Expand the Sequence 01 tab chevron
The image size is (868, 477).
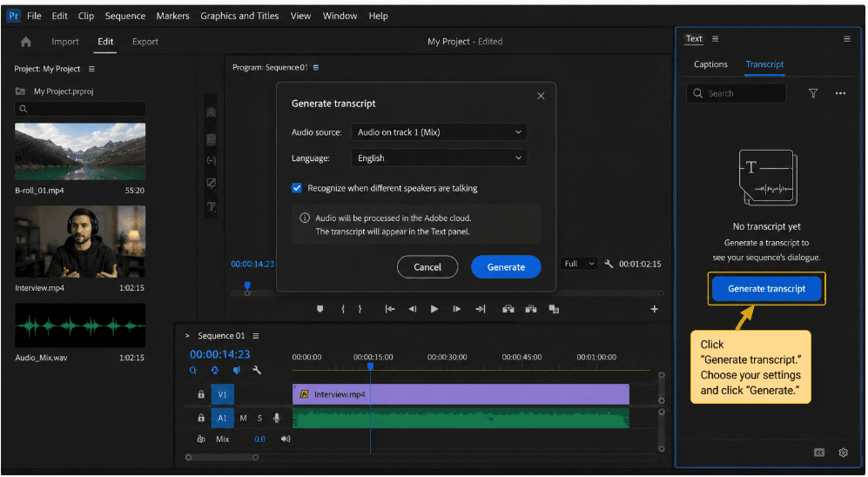pos(187,336)
